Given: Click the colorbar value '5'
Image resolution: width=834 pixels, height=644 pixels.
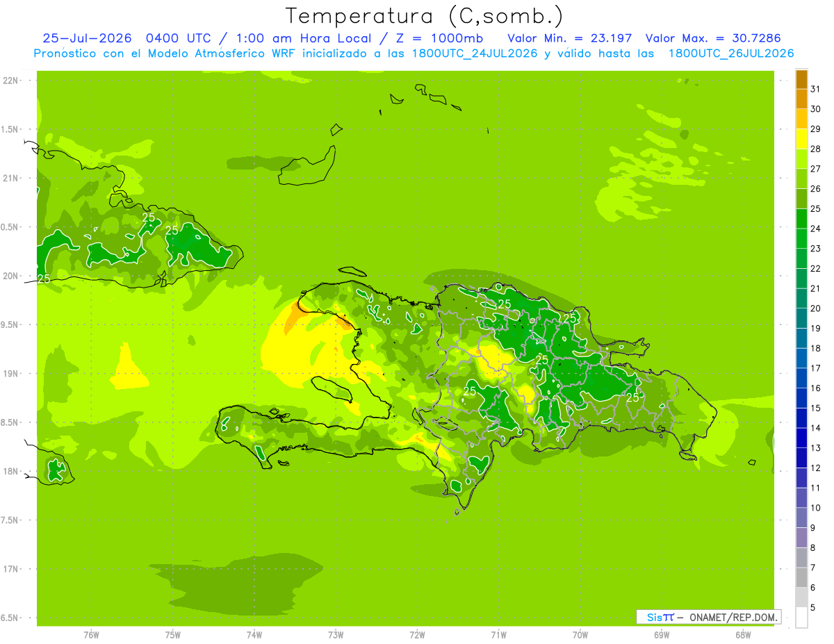Looking at the screenshot, I should tap(813, 608).
